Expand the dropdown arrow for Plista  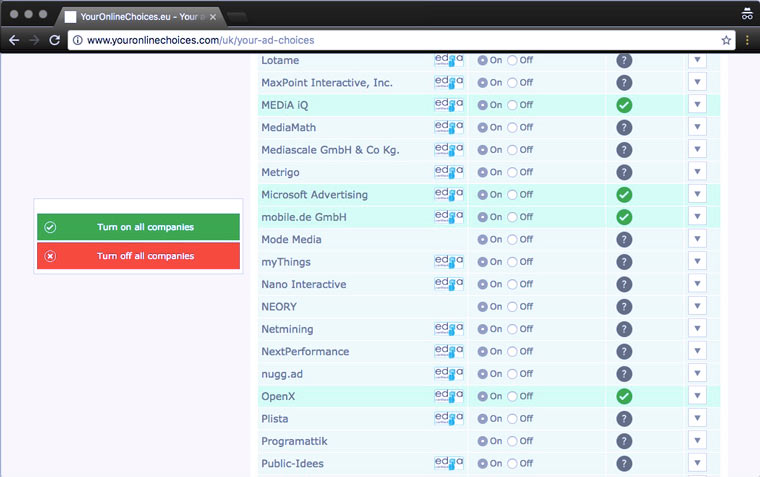[697, 418]
